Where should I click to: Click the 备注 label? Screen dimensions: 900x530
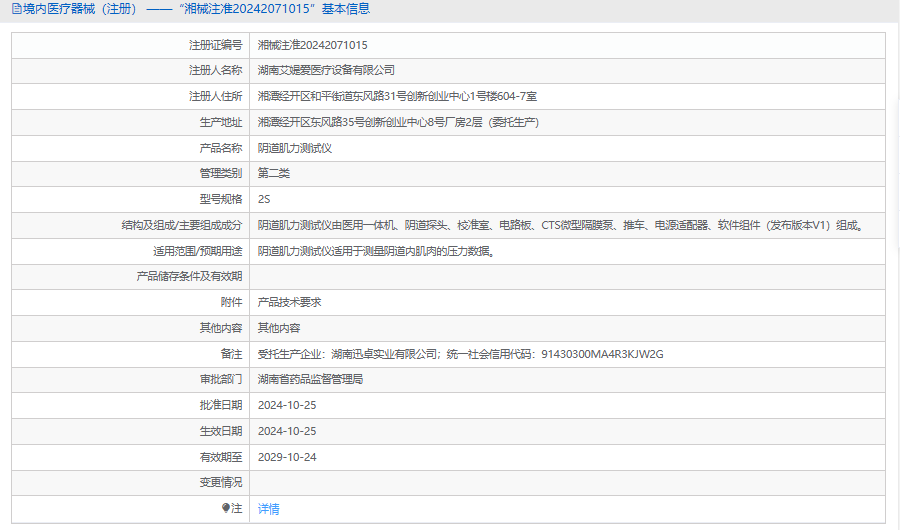point(232,354)
